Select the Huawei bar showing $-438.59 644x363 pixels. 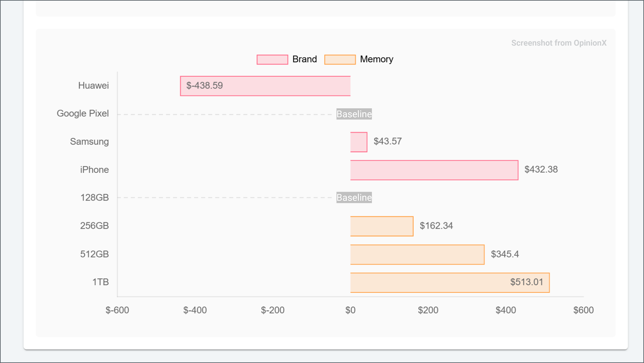265,86
